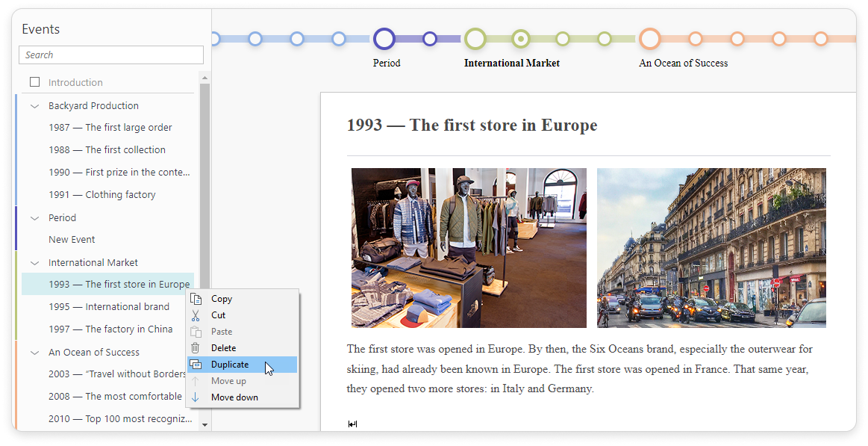Open the Paris street photo
This screenshot has width=868, height=446.
711,248
